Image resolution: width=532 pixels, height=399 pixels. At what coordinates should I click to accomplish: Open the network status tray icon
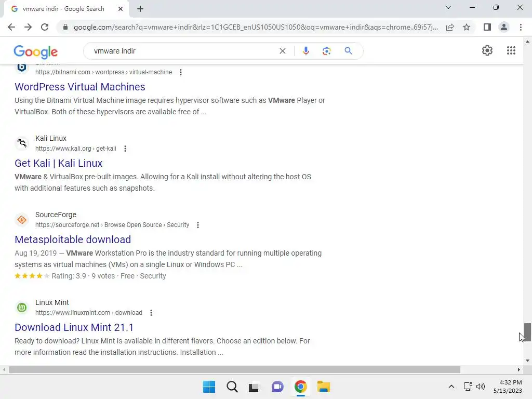tap(468, 387)
